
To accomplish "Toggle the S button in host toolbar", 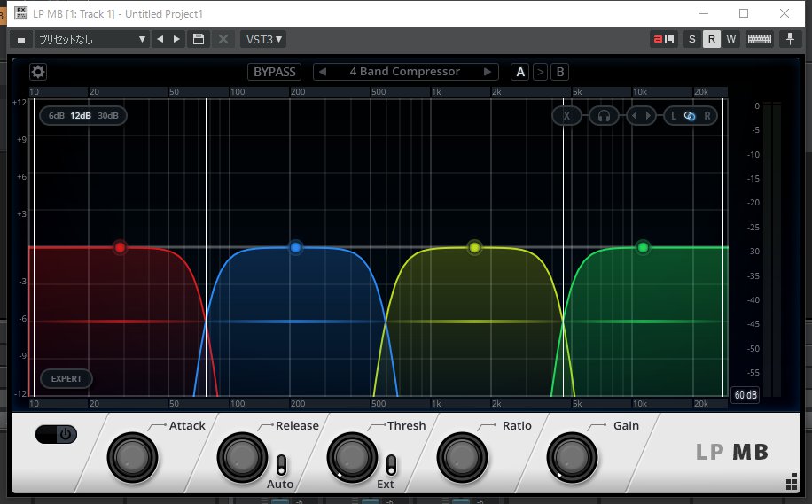I will (691, 39).
